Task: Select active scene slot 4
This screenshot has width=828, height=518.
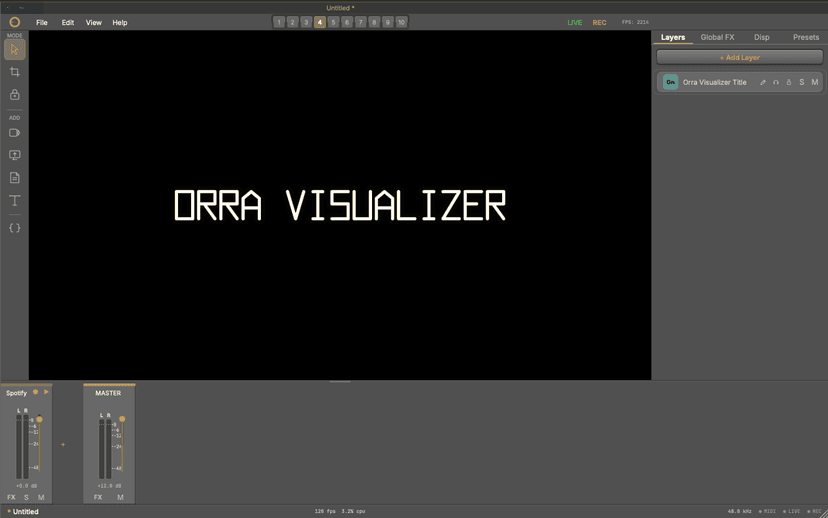Action: pyautogui.click(x=319, y=22)
